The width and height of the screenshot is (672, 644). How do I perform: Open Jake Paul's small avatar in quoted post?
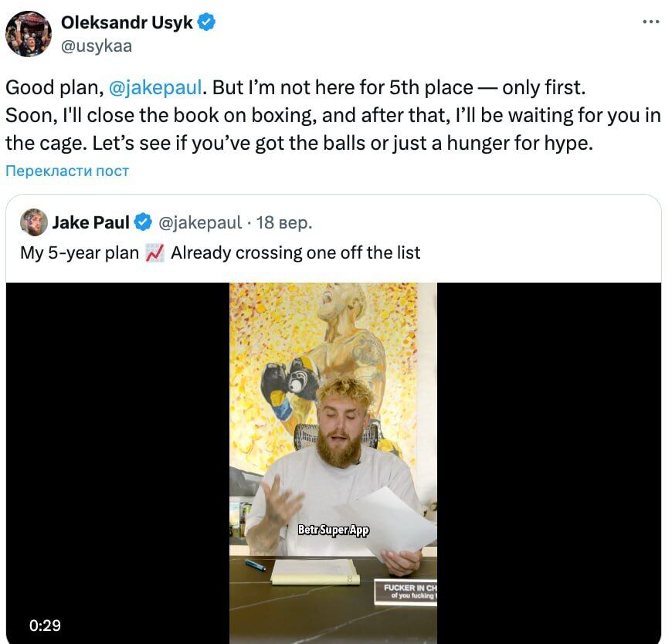pyautogui.click(x=34, y=222)
